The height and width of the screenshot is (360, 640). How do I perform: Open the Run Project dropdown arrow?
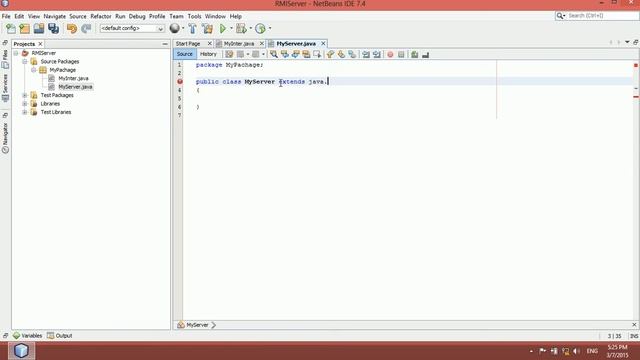(x=231, y=29)
